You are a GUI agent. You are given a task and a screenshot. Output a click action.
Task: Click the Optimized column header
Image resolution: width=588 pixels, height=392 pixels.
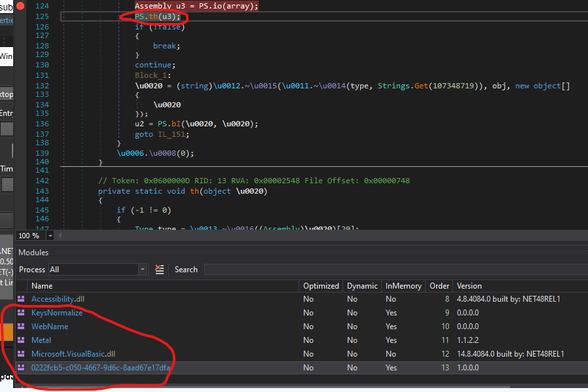pos(321,286)
